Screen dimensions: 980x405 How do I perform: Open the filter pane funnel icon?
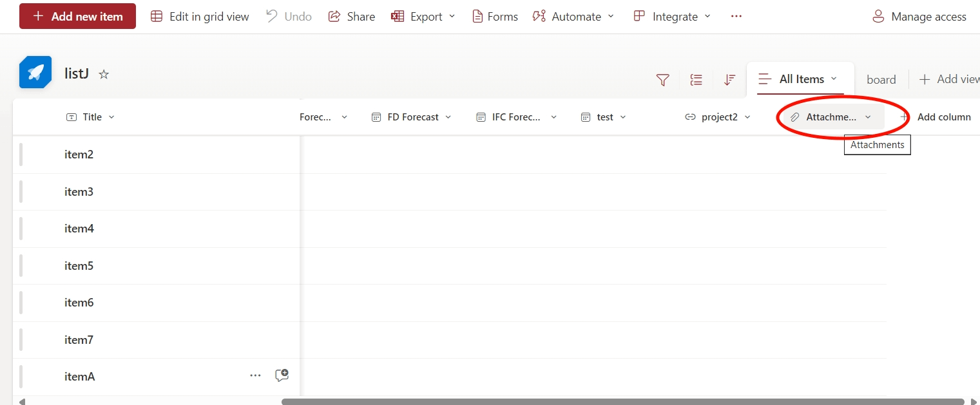662,80
